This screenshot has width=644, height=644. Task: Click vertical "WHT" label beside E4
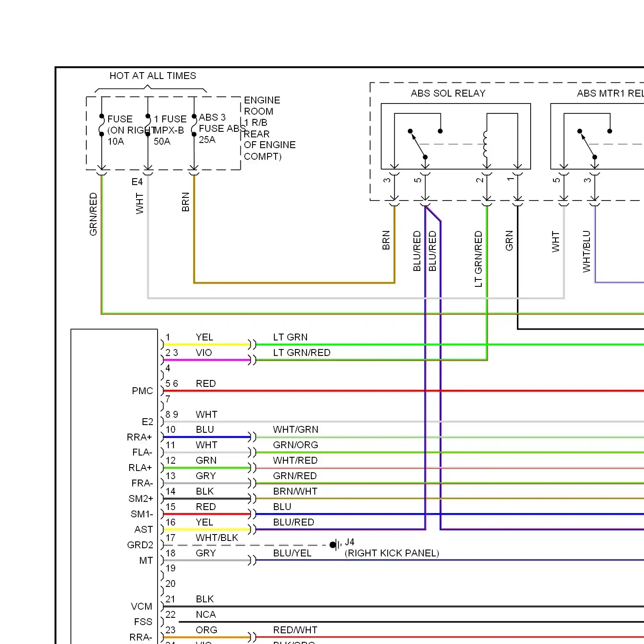(x=140, y=204)
